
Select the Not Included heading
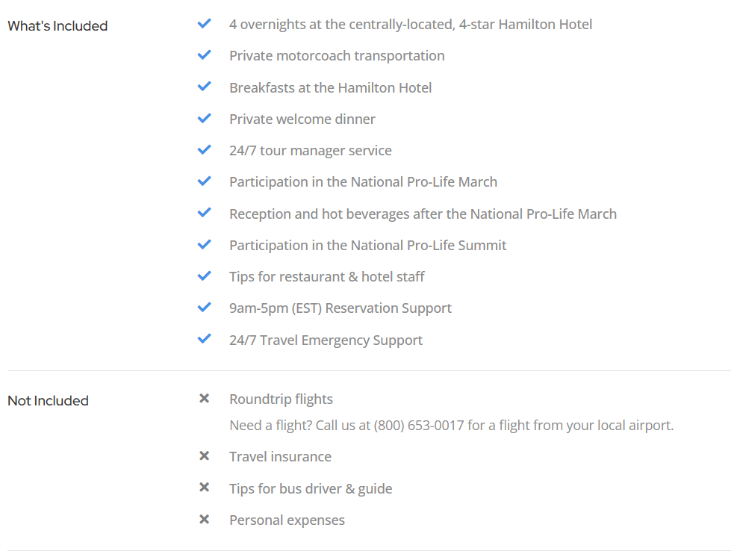coord(48,401)
